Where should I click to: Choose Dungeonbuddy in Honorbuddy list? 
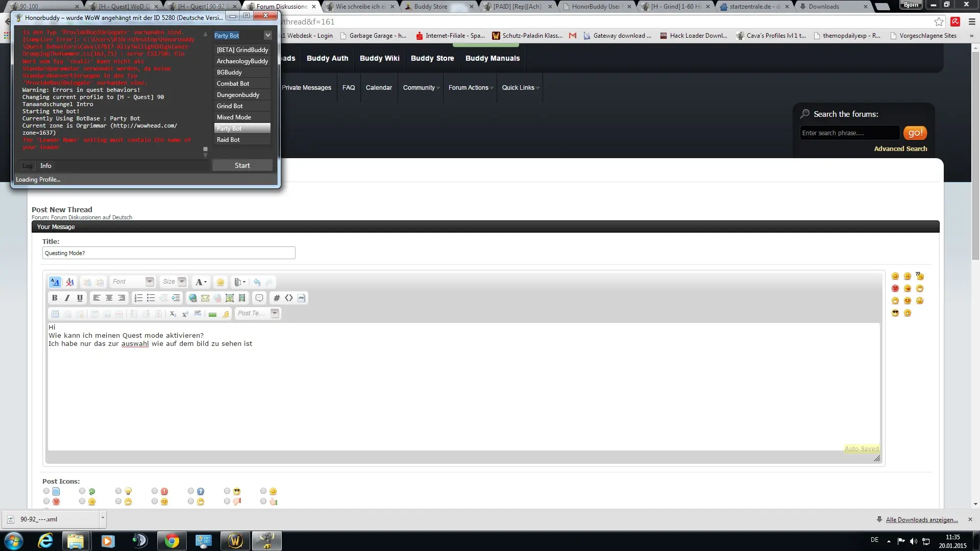pyautogui.click(x=242, y=95)
